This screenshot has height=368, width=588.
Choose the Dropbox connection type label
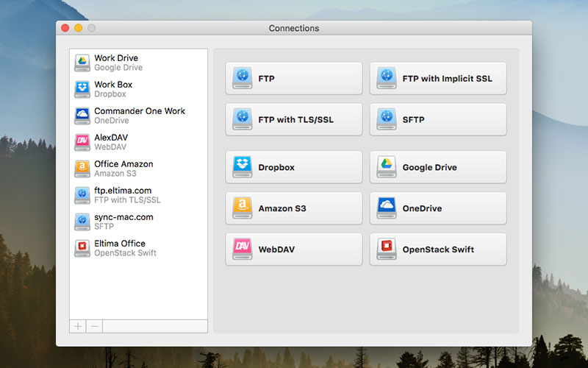(276, 168)
